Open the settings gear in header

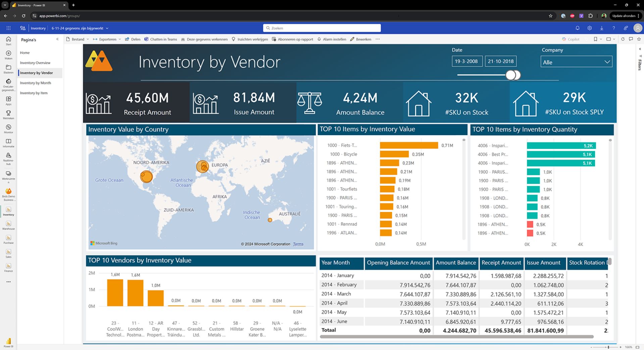coord(590,28)
